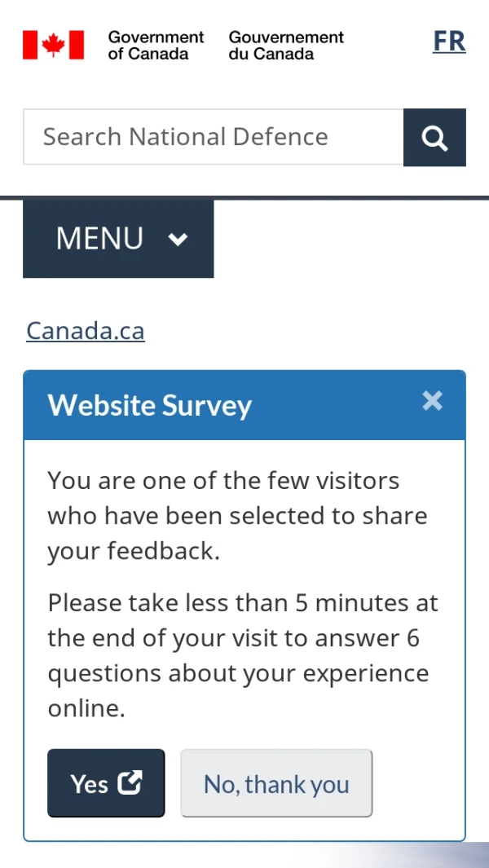
Task: Click the search magnifying glass icon
Action: pyautogui.click(x=434, y=138)
